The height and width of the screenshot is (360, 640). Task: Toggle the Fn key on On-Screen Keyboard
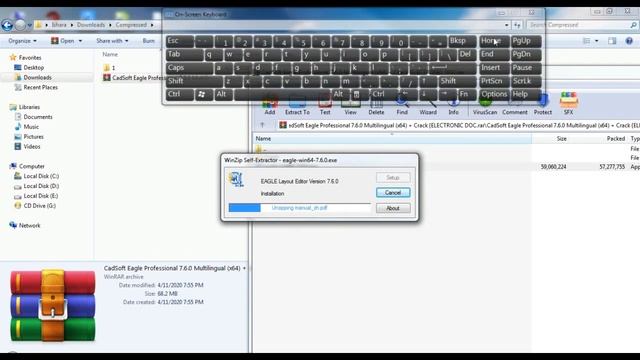click(466, 94)
